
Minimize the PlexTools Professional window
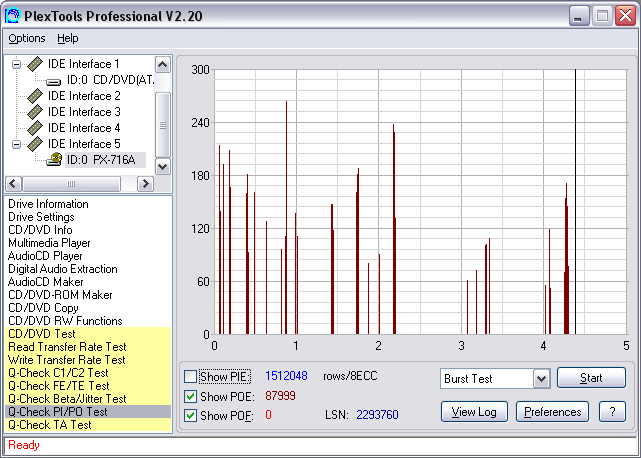tap(578, 16)
